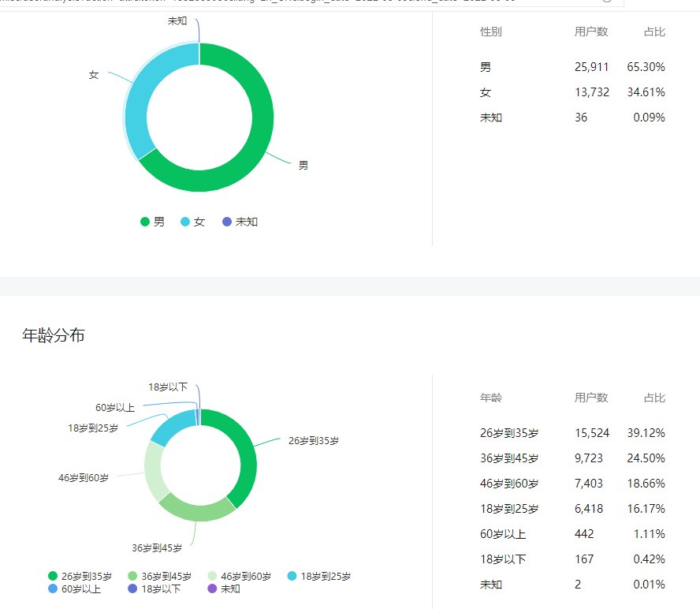
Task: Toggle the 26岁到35岁 legend entry
Action: click(x=80, y=576)
